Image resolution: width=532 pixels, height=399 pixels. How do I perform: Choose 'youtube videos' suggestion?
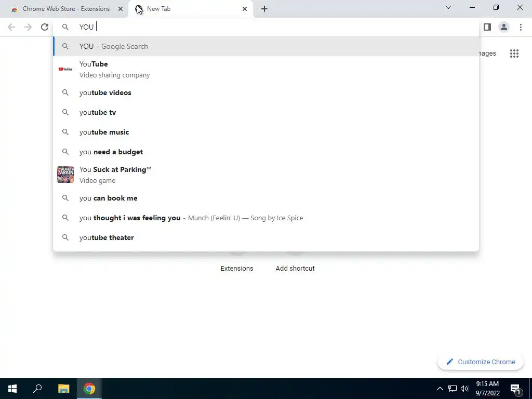(x=266, y=92)
